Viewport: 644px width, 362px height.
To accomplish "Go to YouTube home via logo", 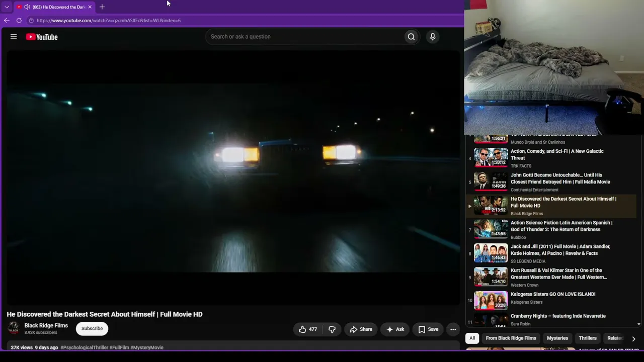I will (42, 37).
